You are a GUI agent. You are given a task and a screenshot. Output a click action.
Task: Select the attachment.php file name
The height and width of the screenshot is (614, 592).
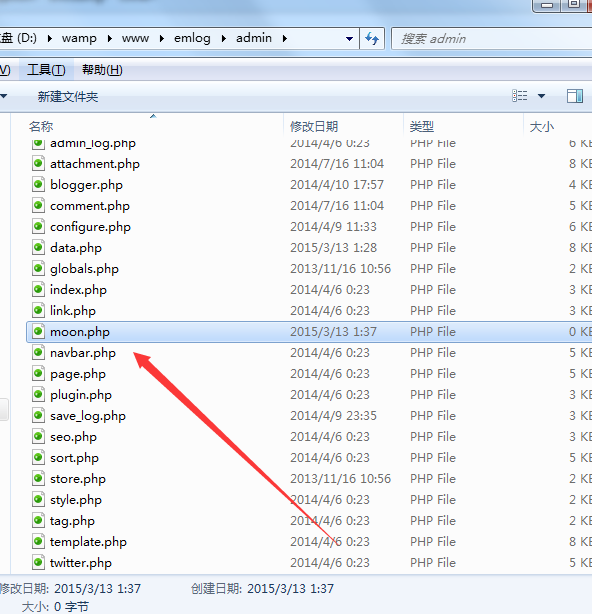[95, 164]
